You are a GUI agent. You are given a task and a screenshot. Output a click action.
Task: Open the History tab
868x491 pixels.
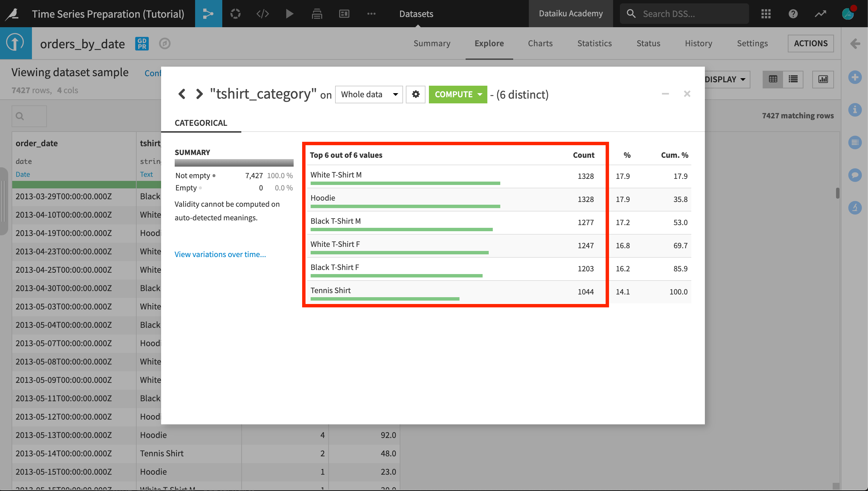pos(698,43)
